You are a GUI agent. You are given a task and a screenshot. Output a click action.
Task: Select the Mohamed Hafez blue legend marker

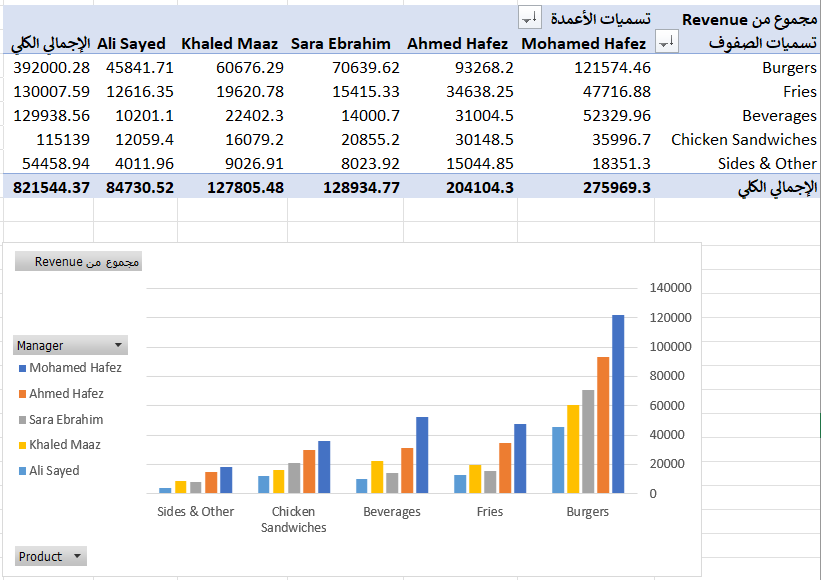click(x=22, y=368)
